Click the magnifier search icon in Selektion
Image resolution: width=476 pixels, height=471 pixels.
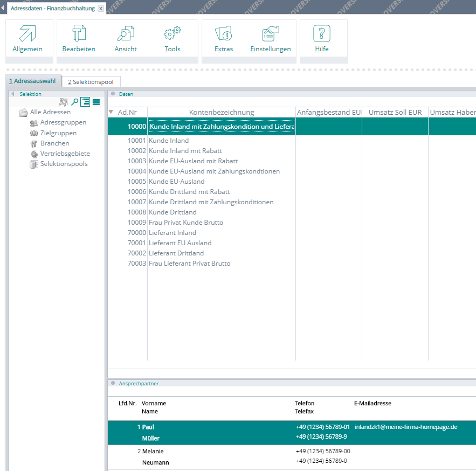75,102
